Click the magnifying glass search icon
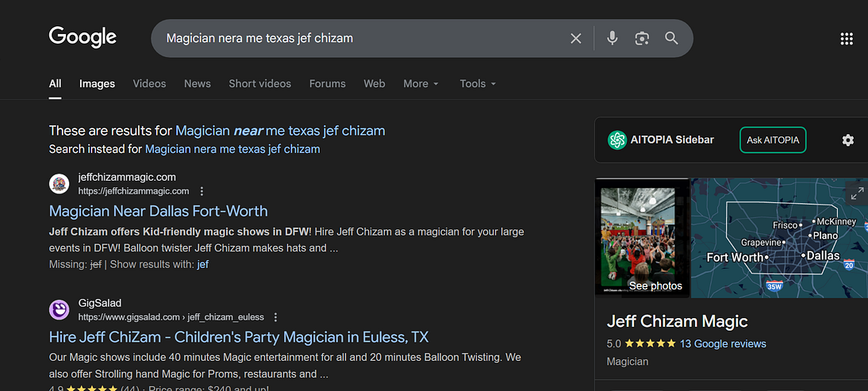The height and width of the screenshot is (391, 868). [671, 38]
